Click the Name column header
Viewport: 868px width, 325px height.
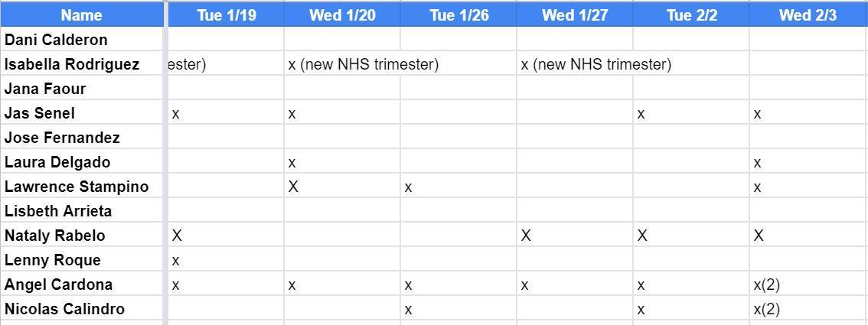coord(81,15)
